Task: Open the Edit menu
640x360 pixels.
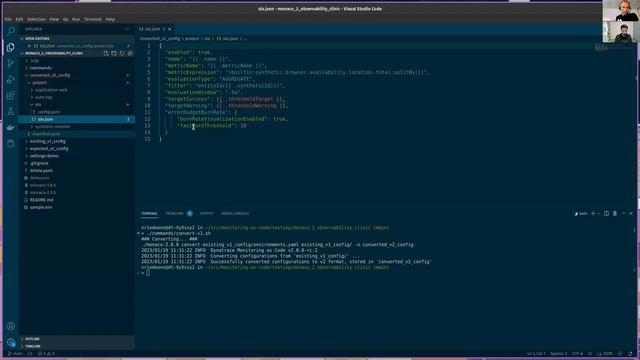Action: 19,19
